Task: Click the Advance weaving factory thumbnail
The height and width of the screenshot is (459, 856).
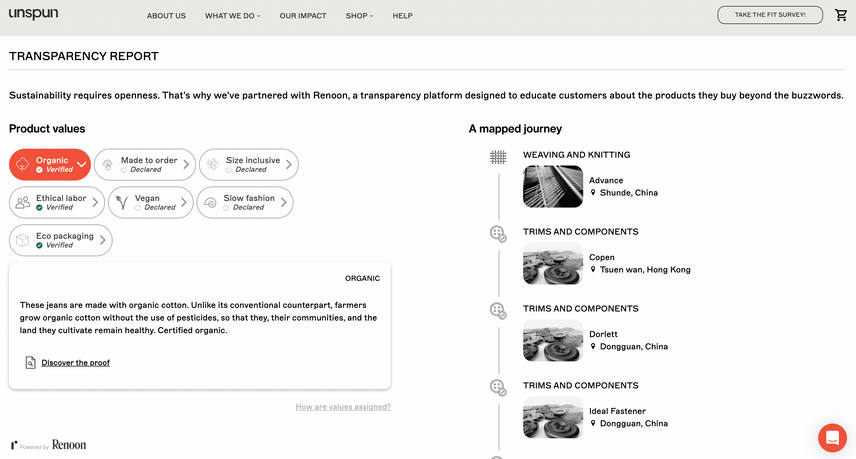Action: [553, 186]
